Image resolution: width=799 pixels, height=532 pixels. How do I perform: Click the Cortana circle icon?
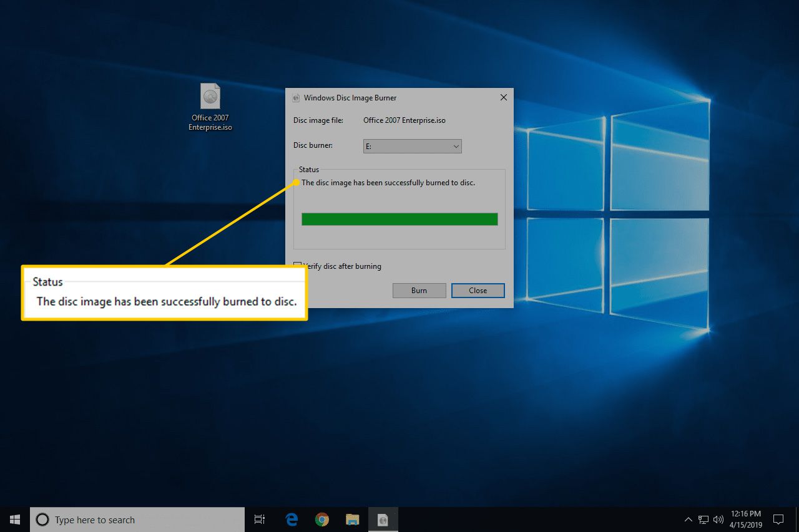[x=42, y=520]
